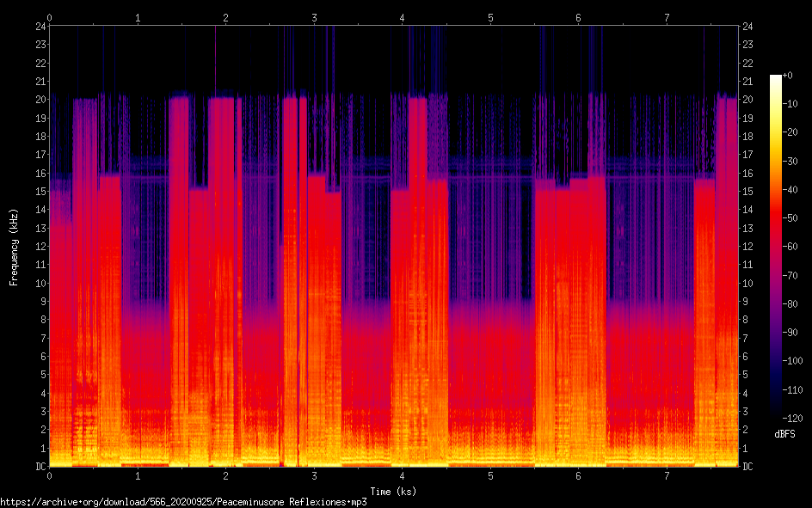Click "DC" label on the right frequency axis
812x508 pixels.
[747, 467]
